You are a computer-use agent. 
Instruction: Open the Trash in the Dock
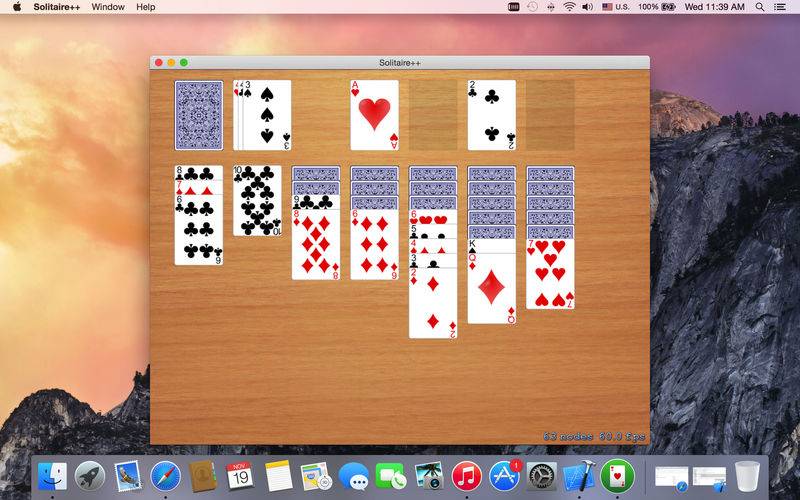[x=747, y=477]
